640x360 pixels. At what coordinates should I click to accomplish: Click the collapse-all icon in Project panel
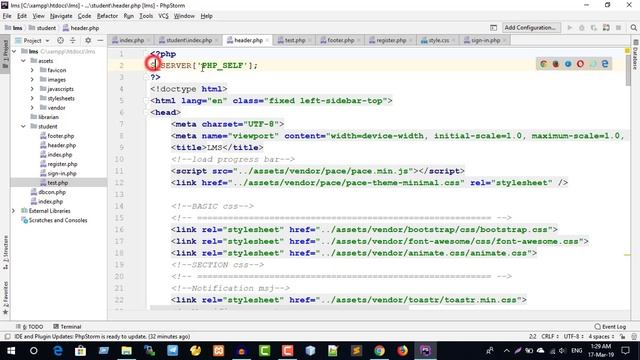tap(73, 40)
